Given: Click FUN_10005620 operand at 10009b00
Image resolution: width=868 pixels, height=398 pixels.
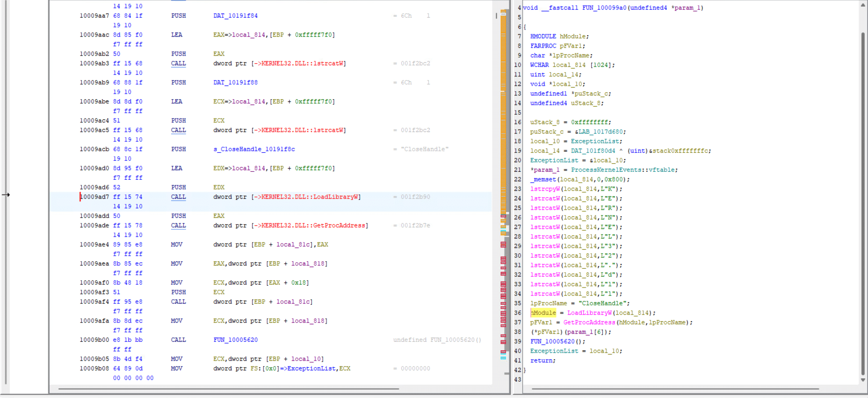Looking at the screenshot, I should (x=236, y=340).
